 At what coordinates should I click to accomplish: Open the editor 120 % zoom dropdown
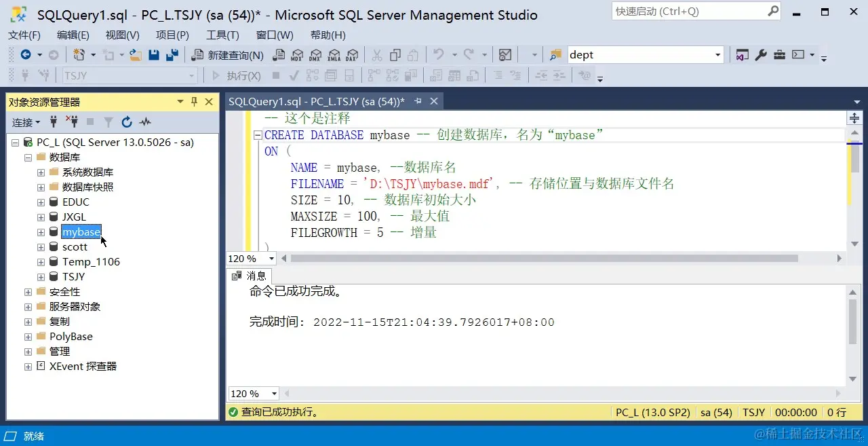272,259
